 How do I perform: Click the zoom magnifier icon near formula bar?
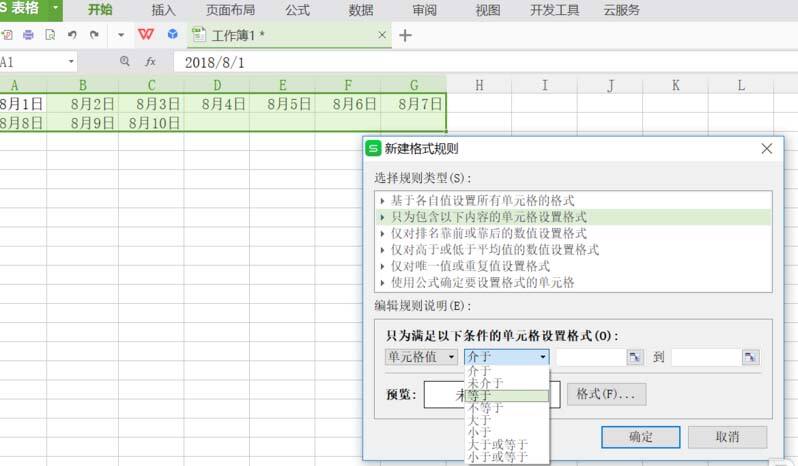[x=125, y=62]
